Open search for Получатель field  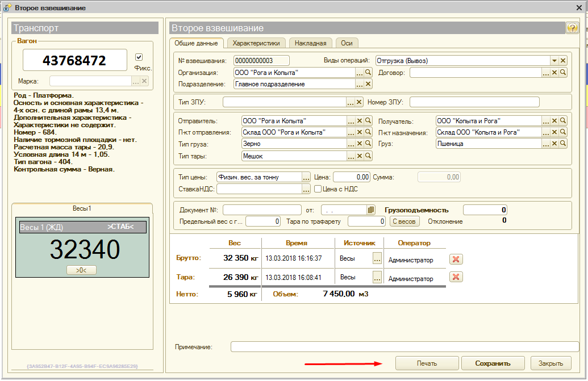pyautogui.click(x=563, y=121)
